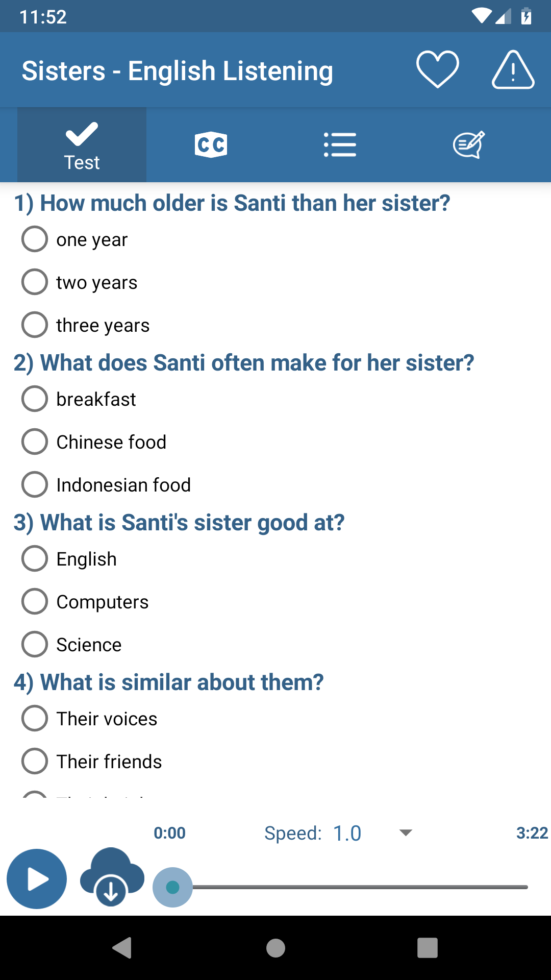Screen dimensions: 551x980
Task: Switch to the Test tab
Action: [x=82, y=145]
